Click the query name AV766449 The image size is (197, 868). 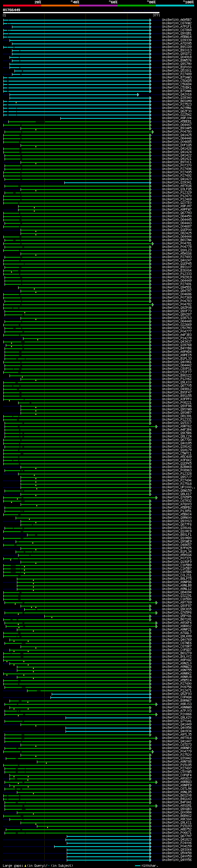11,10
